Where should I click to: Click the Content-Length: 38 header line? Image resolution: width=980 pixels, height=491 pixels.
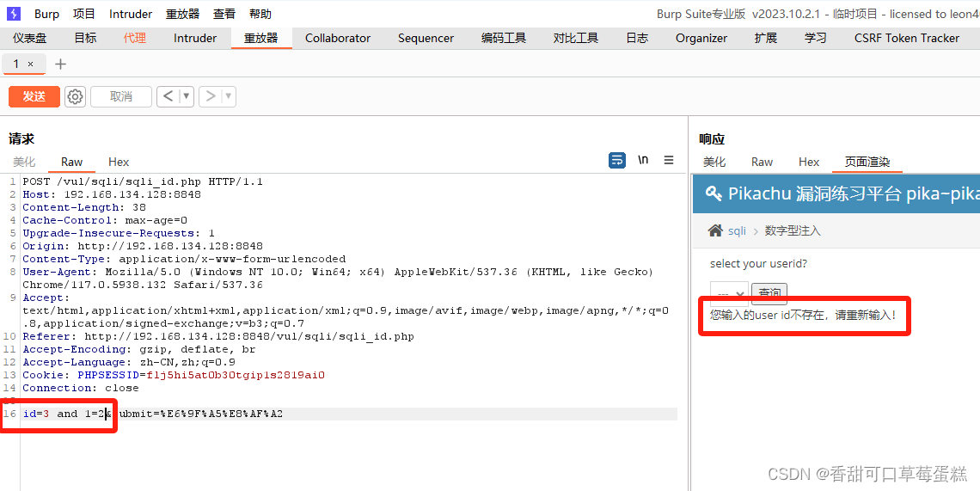pyautogui.click(x=84, y=207)
